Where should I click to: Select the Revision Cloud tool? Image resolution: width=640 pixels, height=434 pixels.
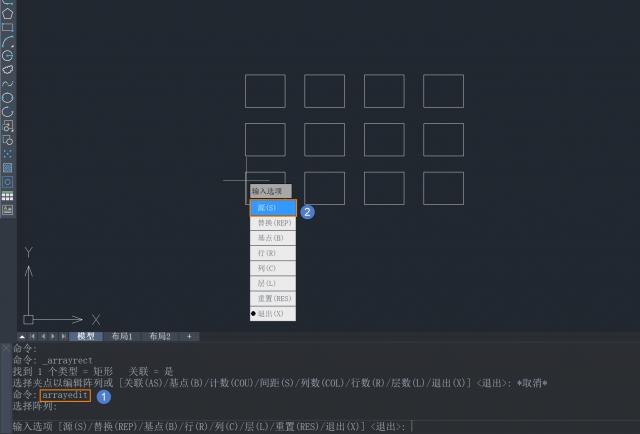(x=7, y=69)
